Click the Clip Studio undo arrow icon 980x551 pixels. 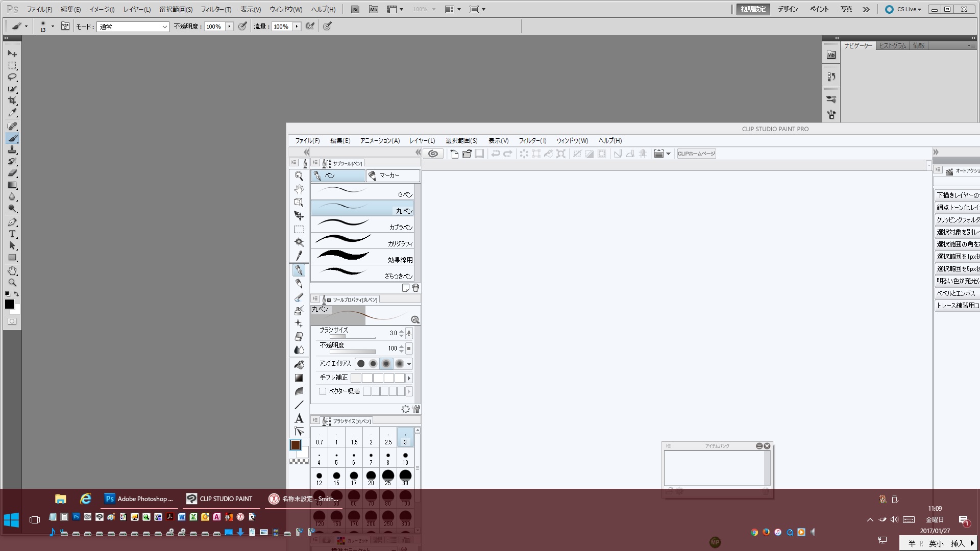pyautogui.click(x=495, y=154)
